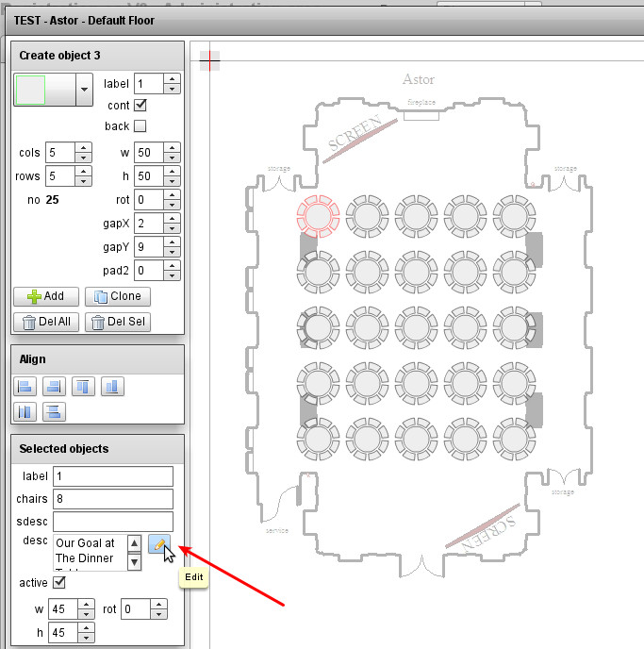This screenshot has height=649, width=644.
Task: Decrease the selected object's h value of 45
Action: click(86, 638)
